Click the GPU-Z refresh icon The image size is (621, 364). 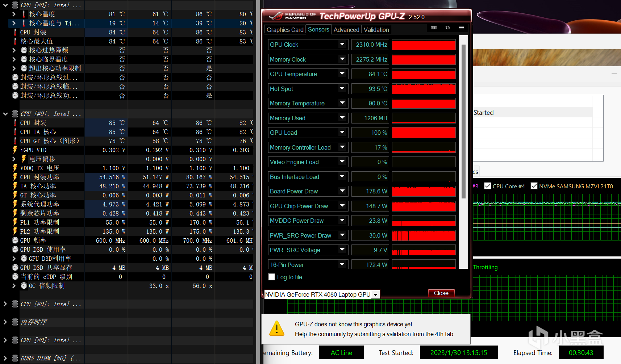pos(447,28)
